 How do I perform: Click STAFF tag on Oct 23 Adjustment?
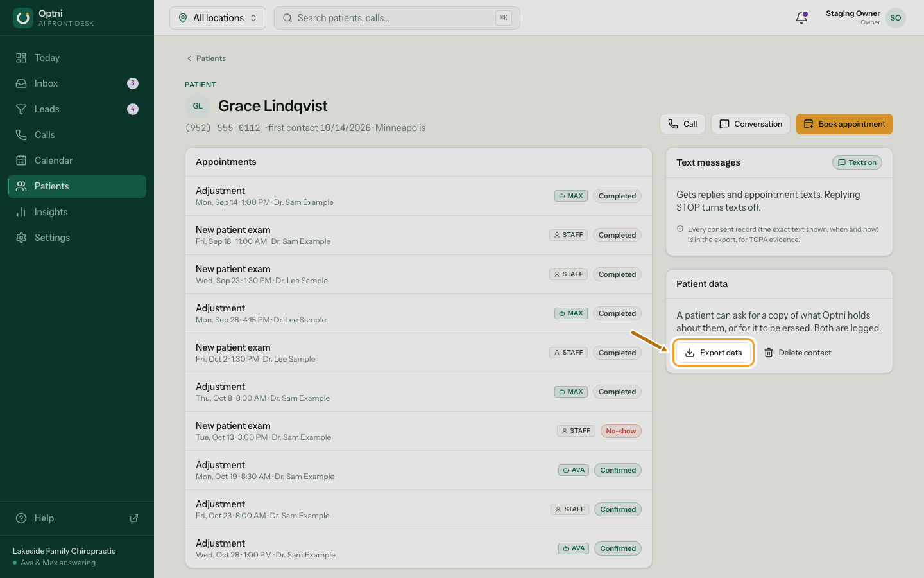[570, 509]
